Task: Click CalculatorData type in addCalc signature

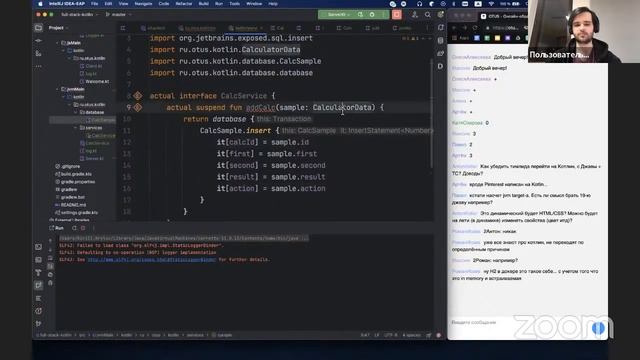Action: (342, 107)
